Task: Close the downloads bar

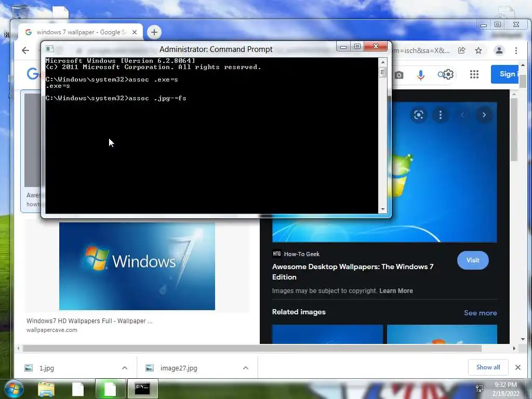Action: (518, 367)
